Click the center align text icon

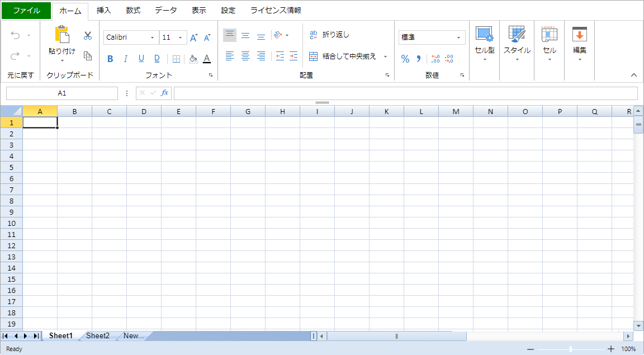tap(245, 56)
